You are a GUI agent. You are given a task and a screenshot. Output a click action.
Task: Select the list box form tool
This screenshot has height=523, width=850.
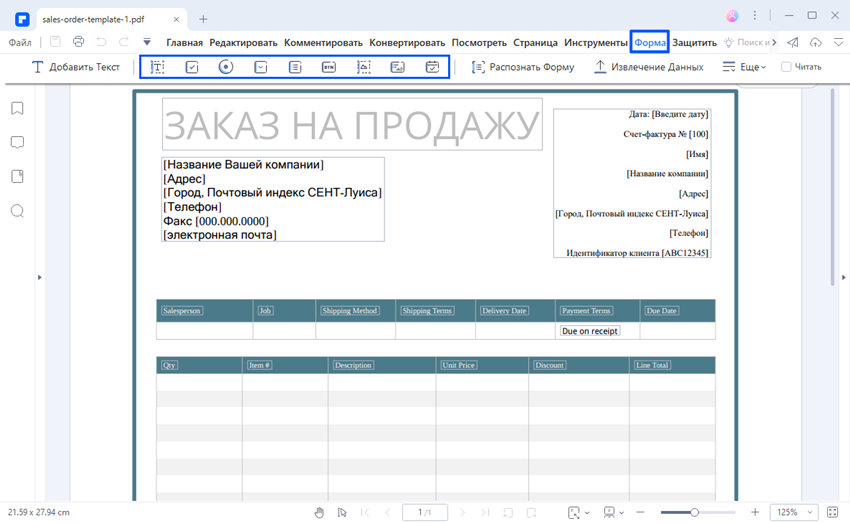click(x=295, y=67)
